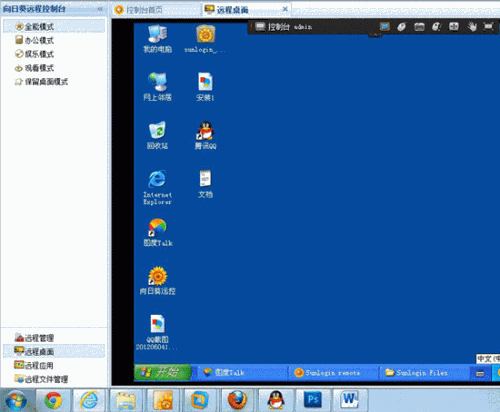Click the hand icon in remote toolbar
This screenshot has height=412, width=500.
point(472,26)
